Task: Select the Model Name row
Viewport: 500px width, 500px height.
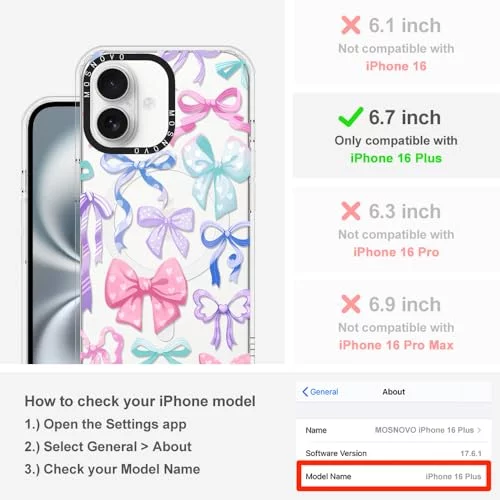Action: pyautogui.click(x=394, y=476)
